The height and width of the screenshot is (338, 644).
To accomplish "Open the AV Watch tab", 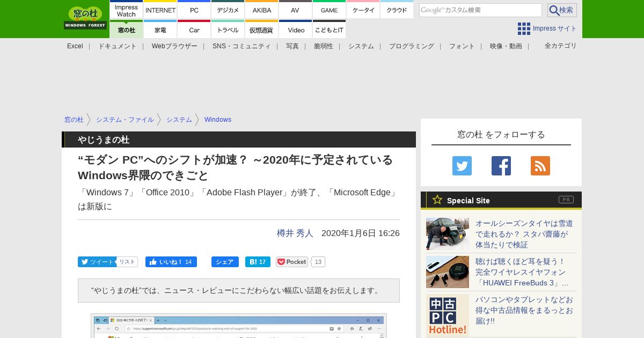I will click(295, 10).
